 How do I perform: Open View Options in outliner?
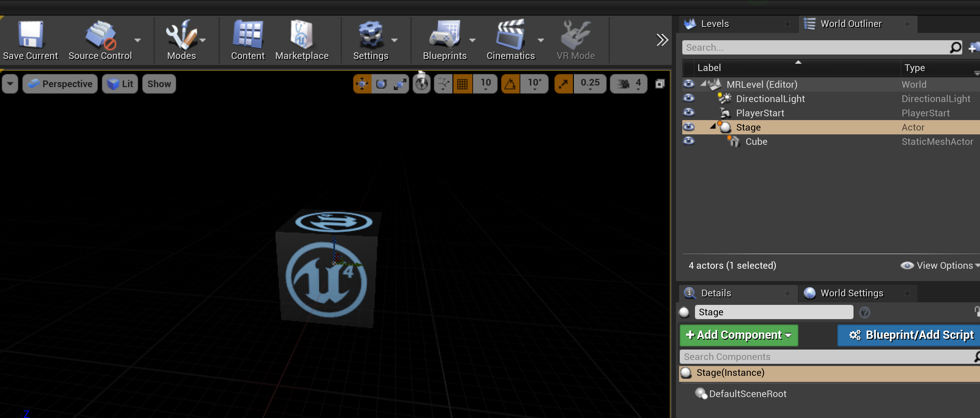940,266
